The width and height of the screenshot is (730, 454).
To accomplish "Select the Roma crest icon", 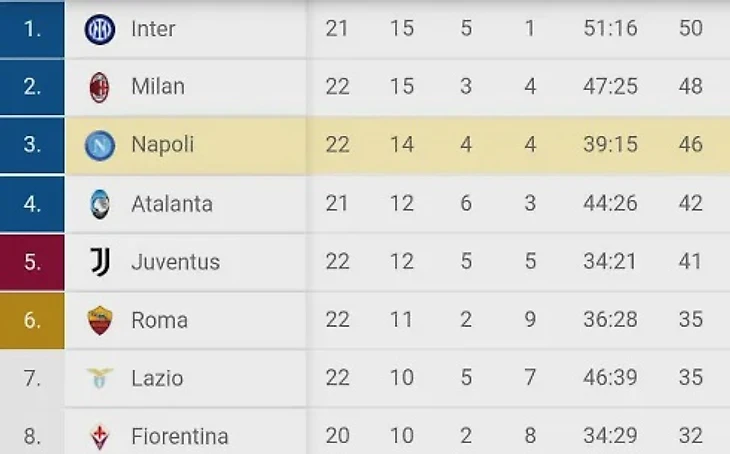I will pyautogui.click(x=100, y=320).
